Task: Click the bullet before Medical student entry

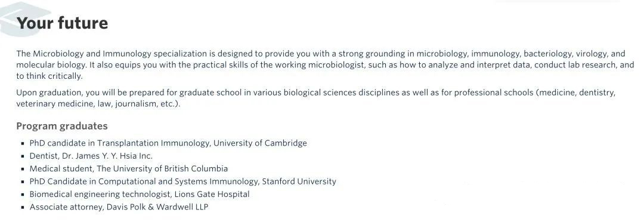Action: point(22,169)
